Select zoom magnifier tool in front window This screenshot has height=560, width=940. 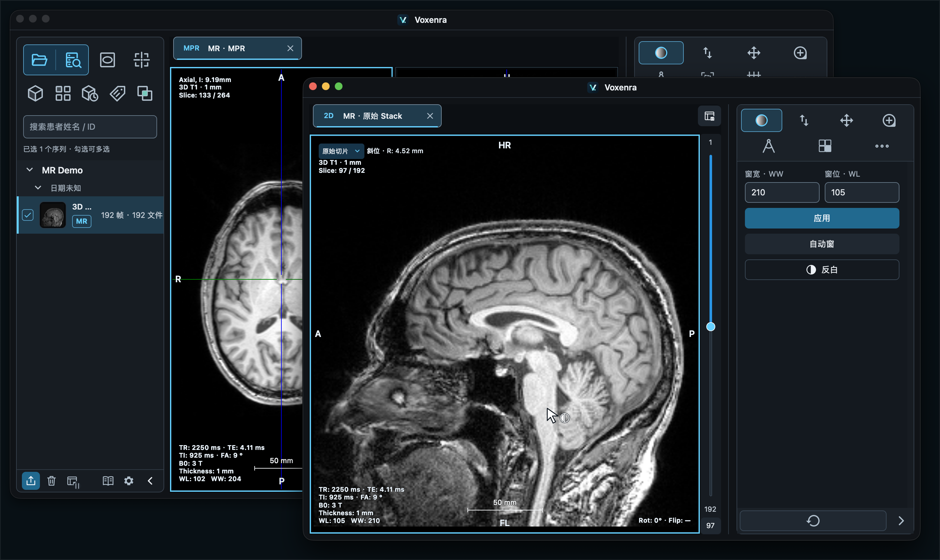click(889, 120)
